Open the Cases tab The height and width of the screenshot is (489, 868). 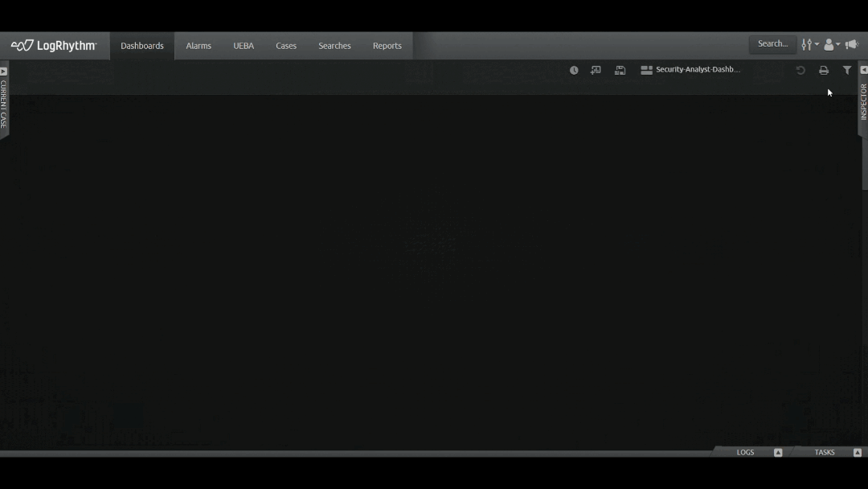click(x=286, y=46)
